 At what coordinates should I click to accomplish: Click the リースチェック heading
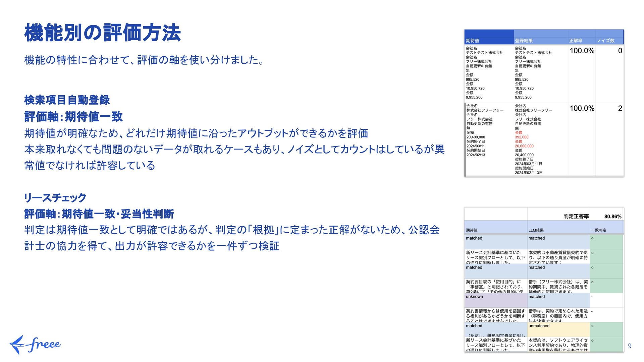[55, 197]
